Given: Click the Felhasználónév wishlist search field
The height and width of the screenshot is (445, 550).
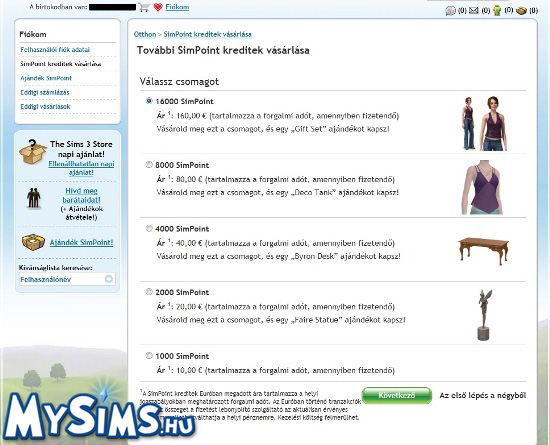Looking at the screenshot, I should pyautogui.click(x=61, y=279).
